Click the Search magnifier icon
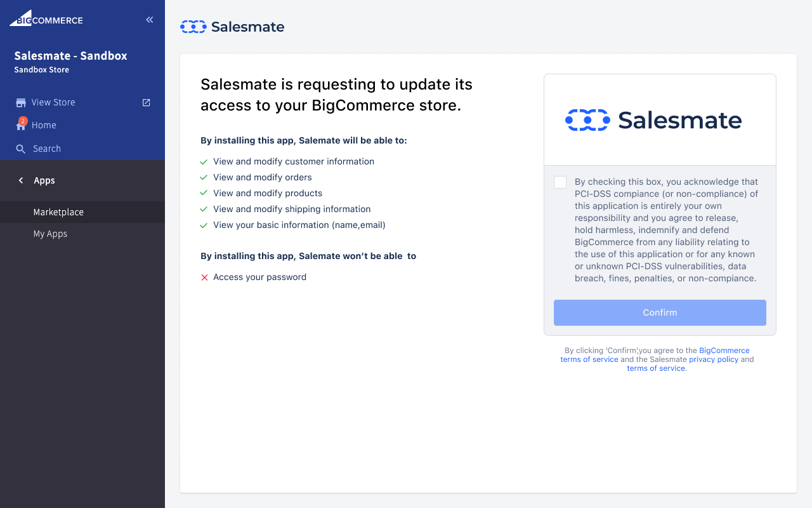Screen dimensions: 812x508 click(21, 149)
